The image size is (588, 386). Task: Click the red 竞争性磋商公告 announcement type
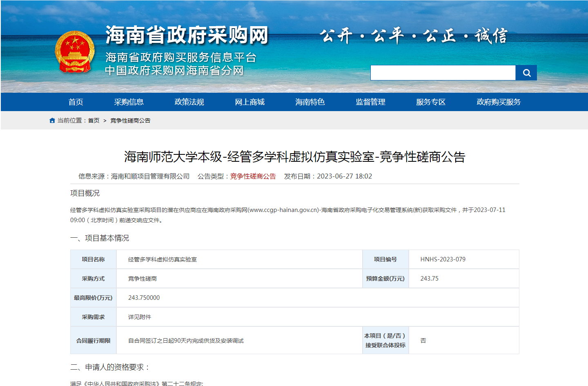click(x=253, y=176)
